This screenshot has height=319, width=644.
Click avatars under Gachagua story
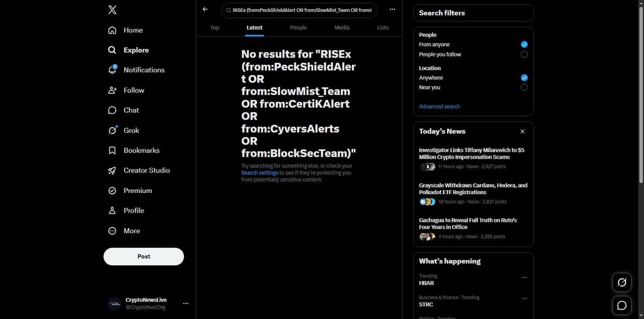(x=428, y=236)
